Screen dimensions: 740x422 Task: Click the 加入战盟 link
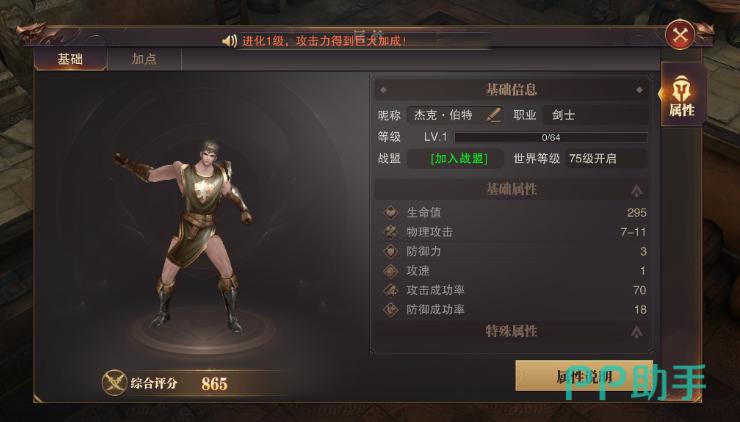pyautogui.click(x=459, y=159)
